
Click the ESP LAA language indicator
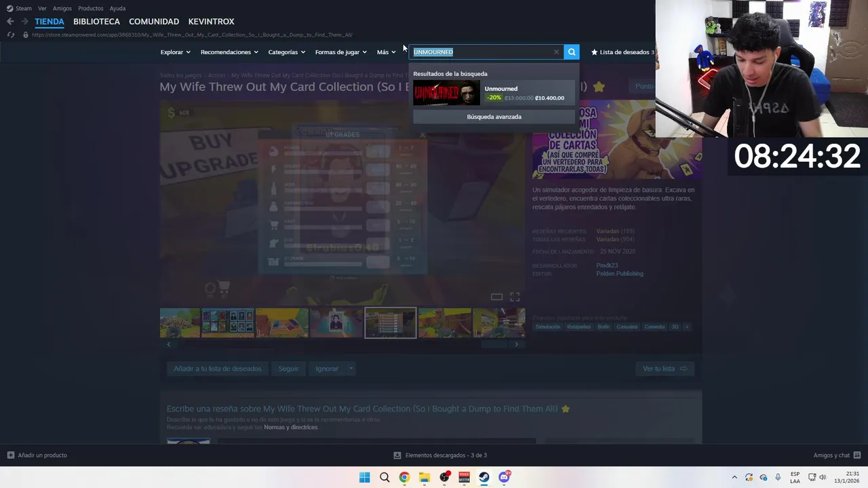(x=795, y=478)
